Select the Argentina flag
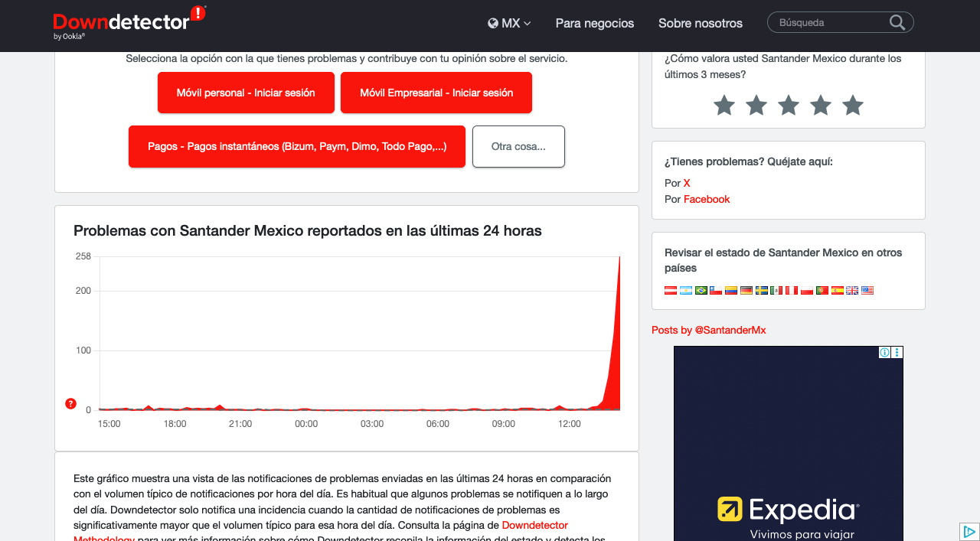The height and width of the screenshot is (541, 980). 686,290
